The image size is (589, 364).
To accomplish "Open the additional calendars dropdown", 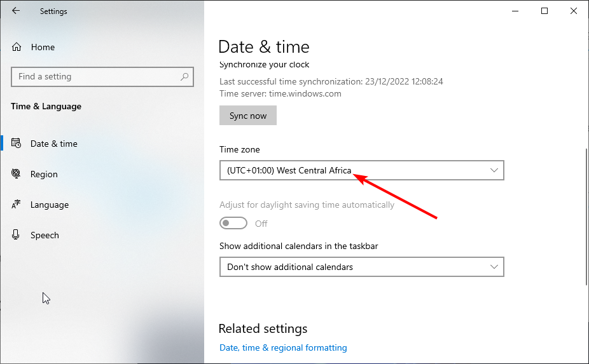I will pos(362,267).
